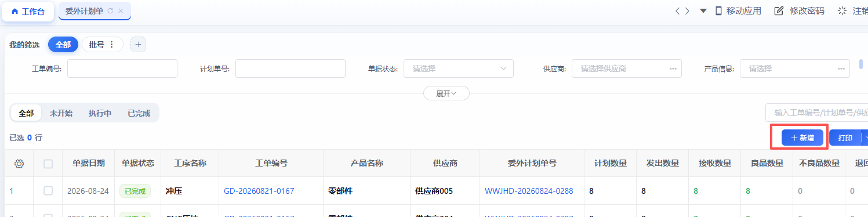868x217 pixels.
Task: Open the 产品信息 selector field
Action: (x=795, y=68)
